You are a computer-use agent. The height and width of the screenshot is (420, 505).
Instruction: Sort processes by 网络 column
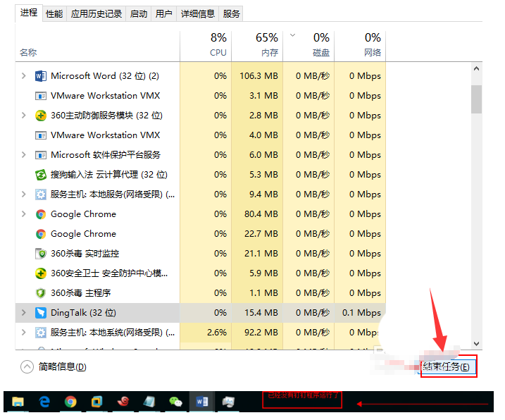tap(360, 47)
